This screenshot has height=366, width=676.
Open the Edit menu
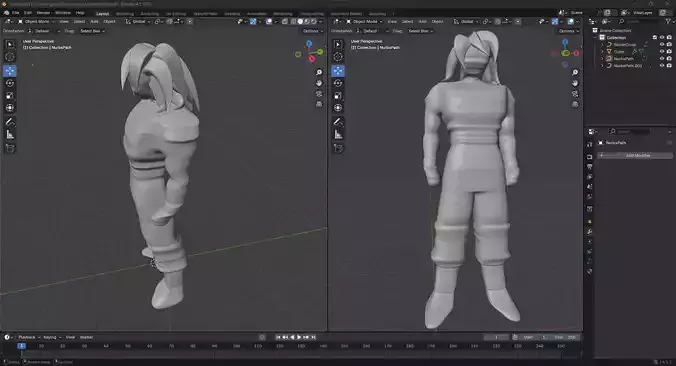tap(28, 13)
